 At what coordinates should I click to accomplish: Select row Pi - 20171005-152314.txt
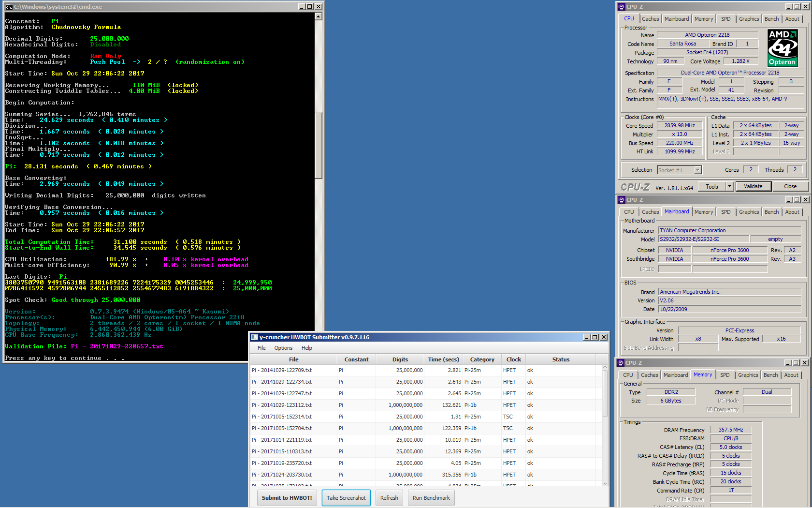coord(425,417)
